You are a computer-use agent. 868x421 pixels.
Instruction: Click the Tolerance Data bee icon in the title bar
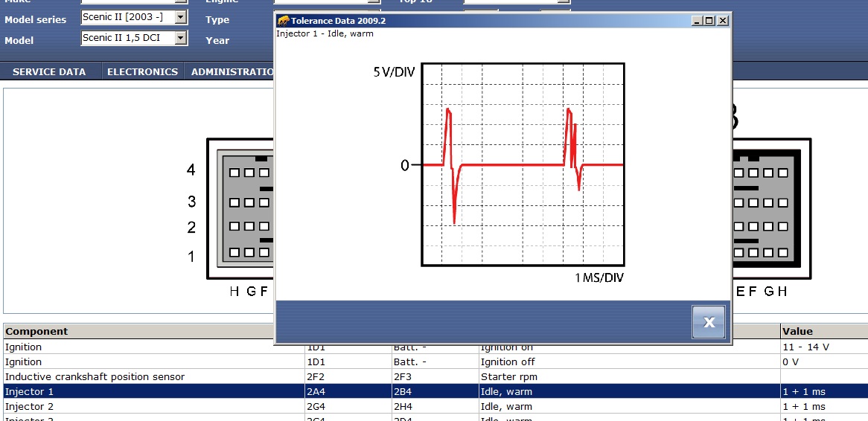[283, 21]
